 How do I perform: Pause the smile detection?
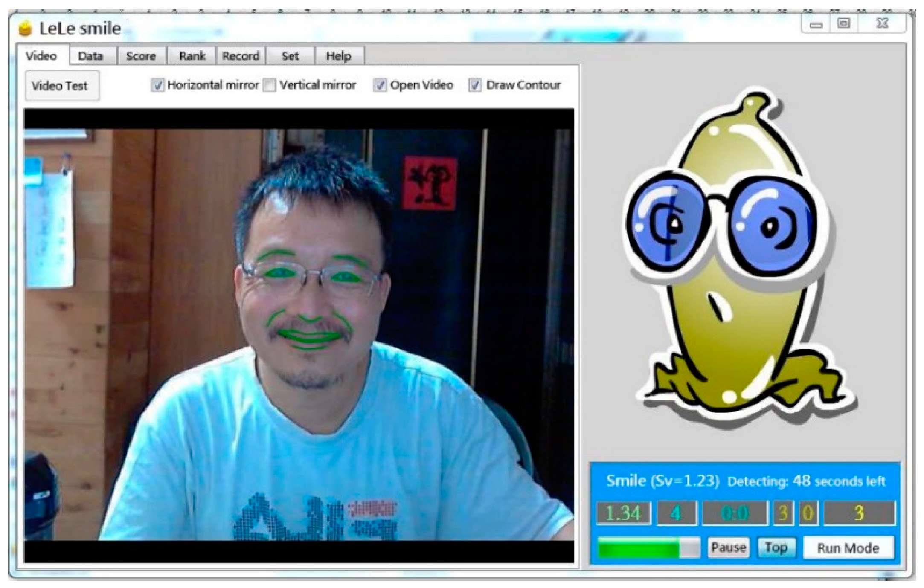[728, 547]
